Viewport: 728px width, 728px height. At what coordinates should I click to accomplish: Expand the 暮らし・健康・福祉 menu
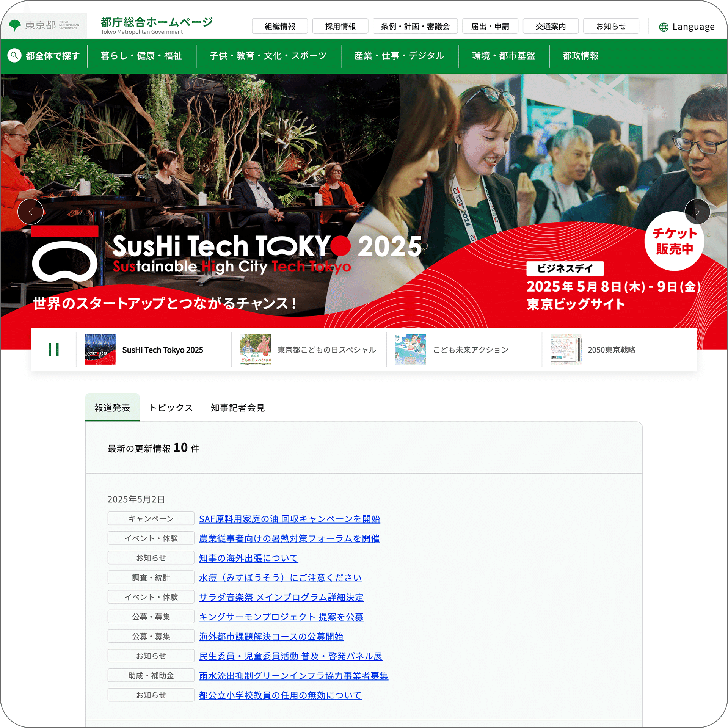pos(141,56)
